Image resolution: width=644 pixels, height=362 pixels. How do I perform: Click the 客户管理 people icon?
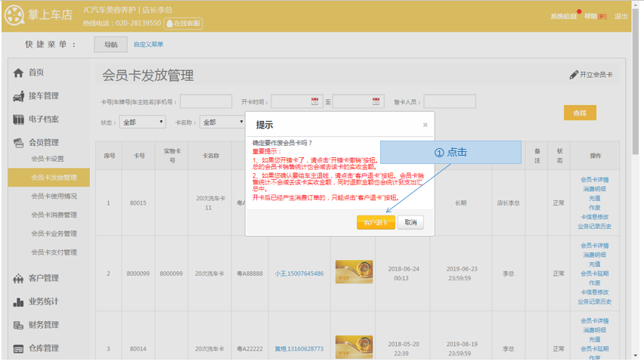click(x=18, y=279)
